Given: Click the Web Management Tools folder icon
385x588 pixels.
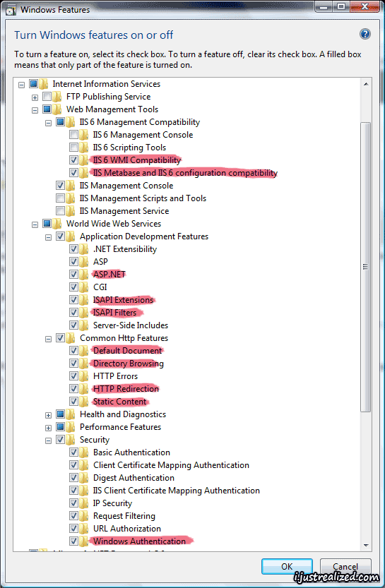Looking at the screenshot, I should pos(57,109).
